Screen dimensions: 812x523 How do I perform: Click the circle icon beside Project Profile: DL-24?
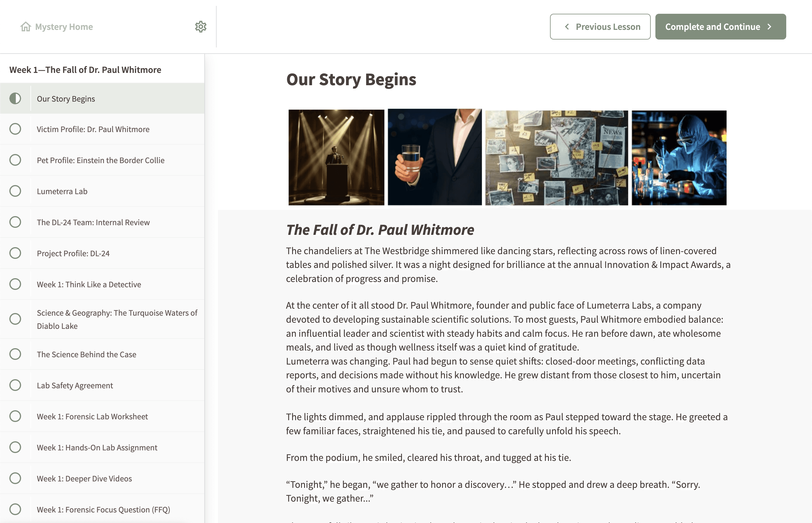click(15, 253)
